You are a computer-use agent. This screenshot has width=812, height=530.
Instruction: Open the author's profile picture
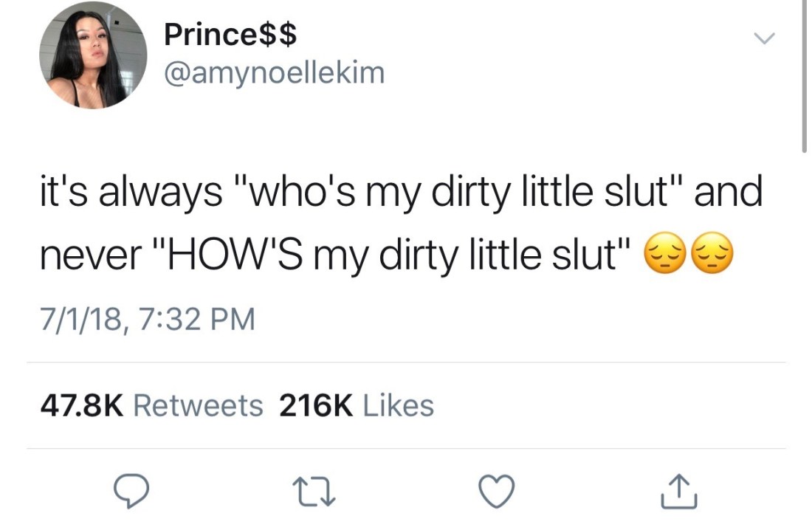coord(92,55)
